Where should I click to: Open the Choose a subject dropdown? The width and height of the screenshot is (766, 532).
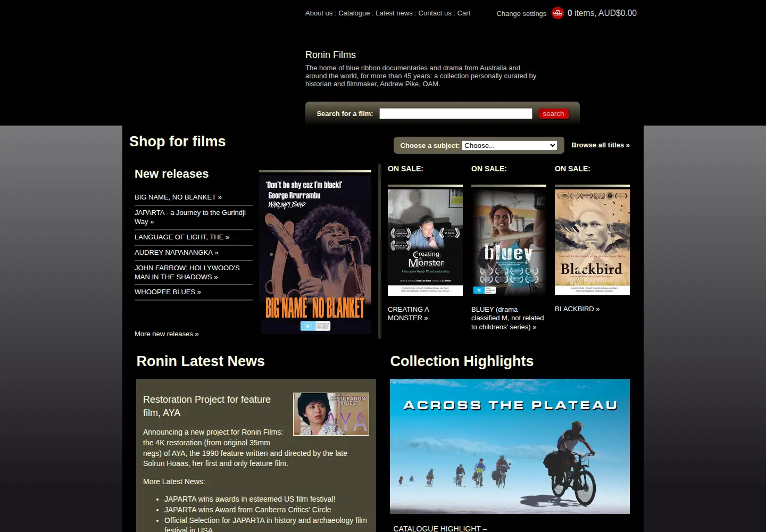click(510, 145)
